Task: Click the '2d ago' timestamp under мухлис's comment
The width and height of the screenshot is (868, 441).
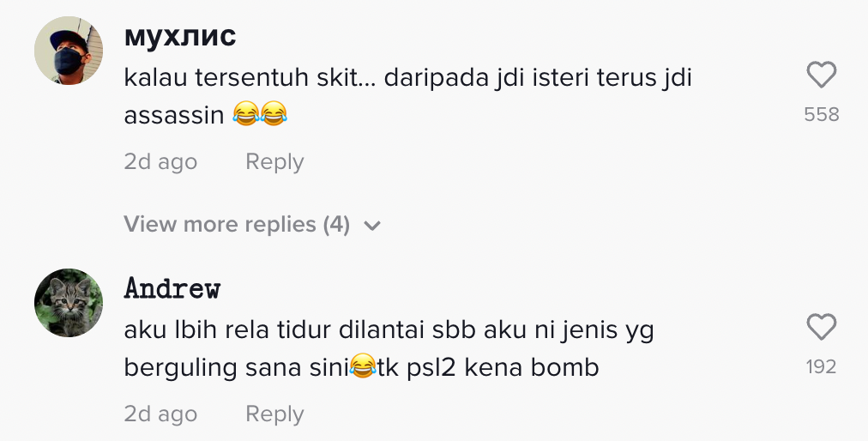Action: [160, 161]
